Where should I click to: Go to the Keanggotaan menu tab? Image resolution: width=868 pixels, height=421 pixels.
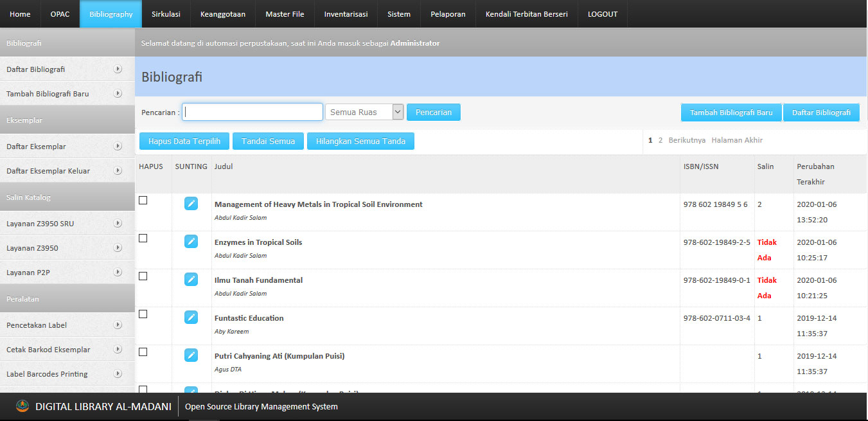click(223, 14)
